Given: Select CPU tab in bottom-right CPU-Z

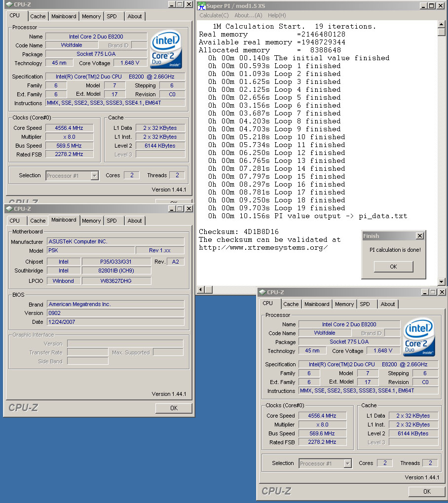Looking at the screenshot, I should pyautogui.click(x=267, y=303).
